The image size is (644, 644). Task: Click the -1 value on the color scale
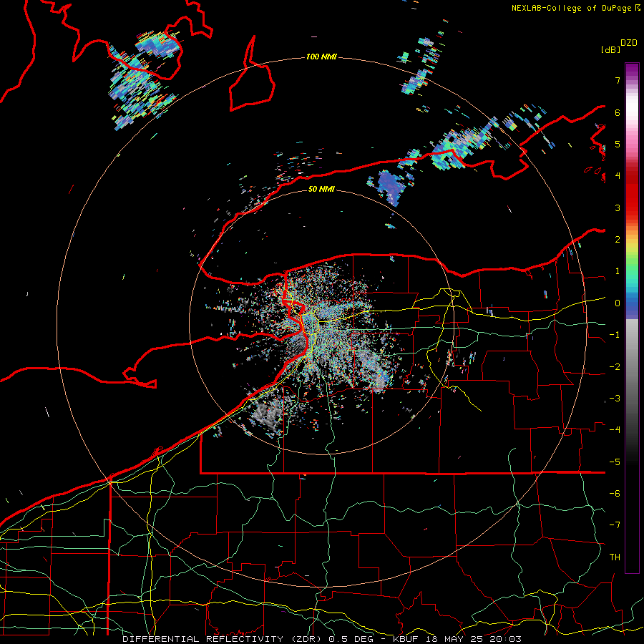coord(615,335)
